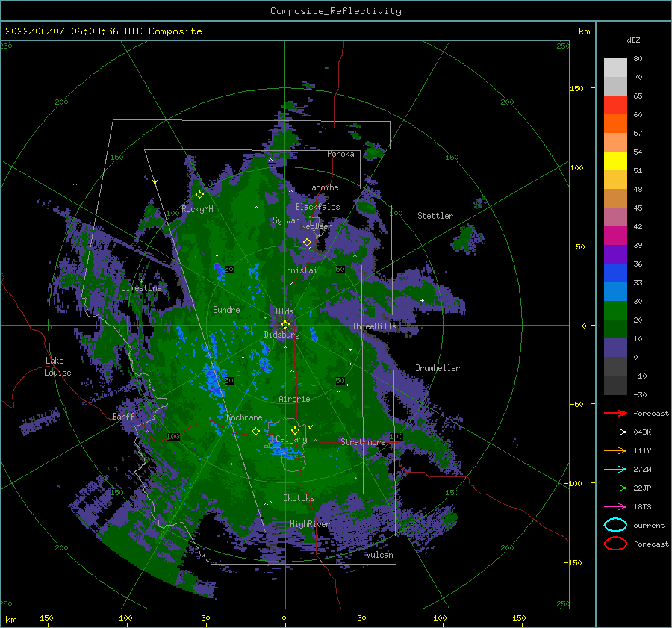Click the cyan current ellipse icon

pos(615,525)
